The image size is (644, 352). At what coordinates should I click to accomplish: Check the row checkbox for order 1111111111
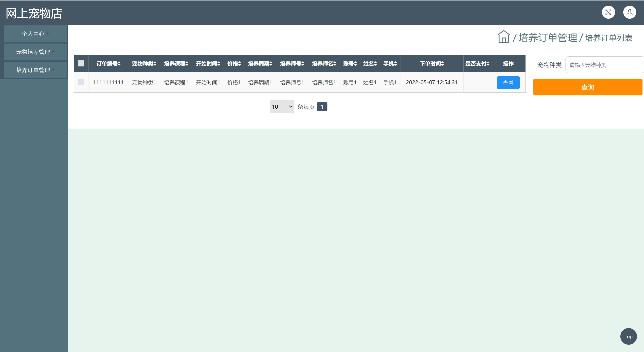tap(81, 82)
